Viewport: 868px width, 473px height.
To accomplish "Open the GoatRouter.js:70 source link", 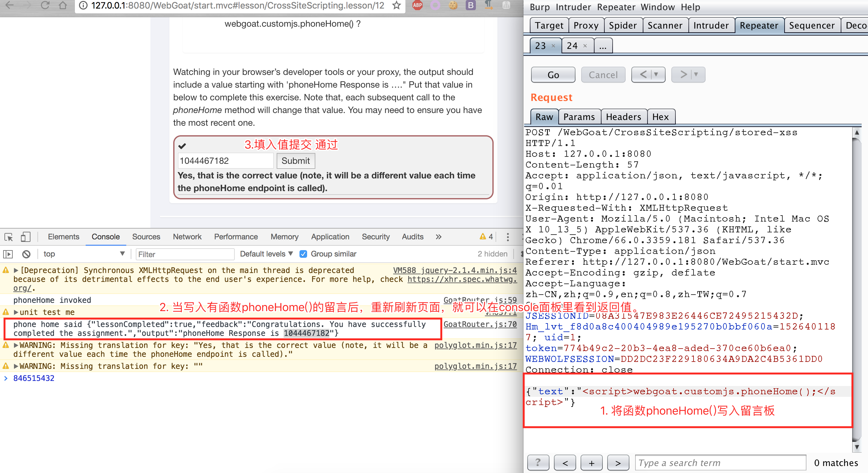I will [x=480, y=324].
